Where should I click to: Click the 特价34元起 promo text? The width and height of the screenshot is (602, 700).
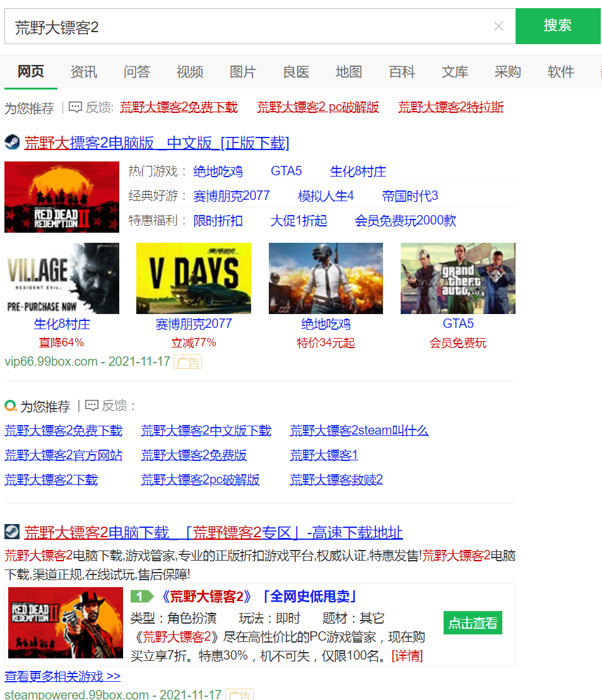(326, 343)
